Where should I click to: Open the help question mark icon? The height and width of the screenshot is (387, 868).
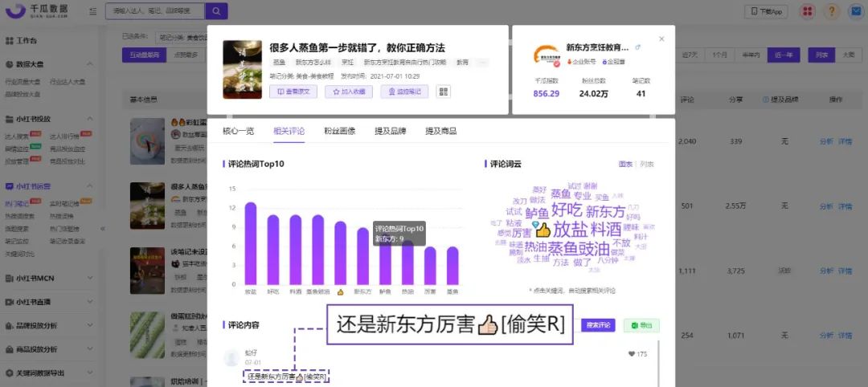(x=832, y=11)
